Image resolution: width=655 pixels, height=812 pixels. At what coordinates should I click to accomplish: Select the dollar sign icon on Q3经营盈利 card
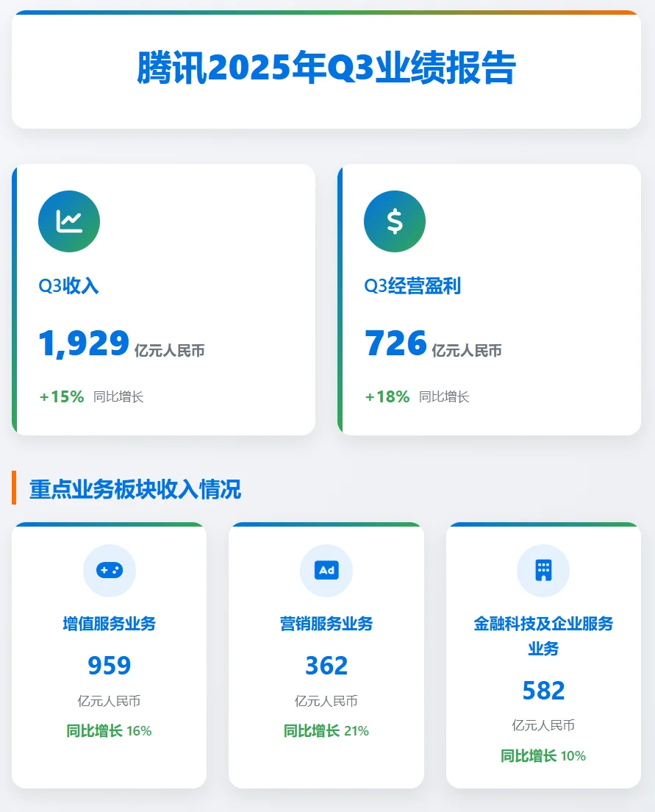click(x=395, y=221)
